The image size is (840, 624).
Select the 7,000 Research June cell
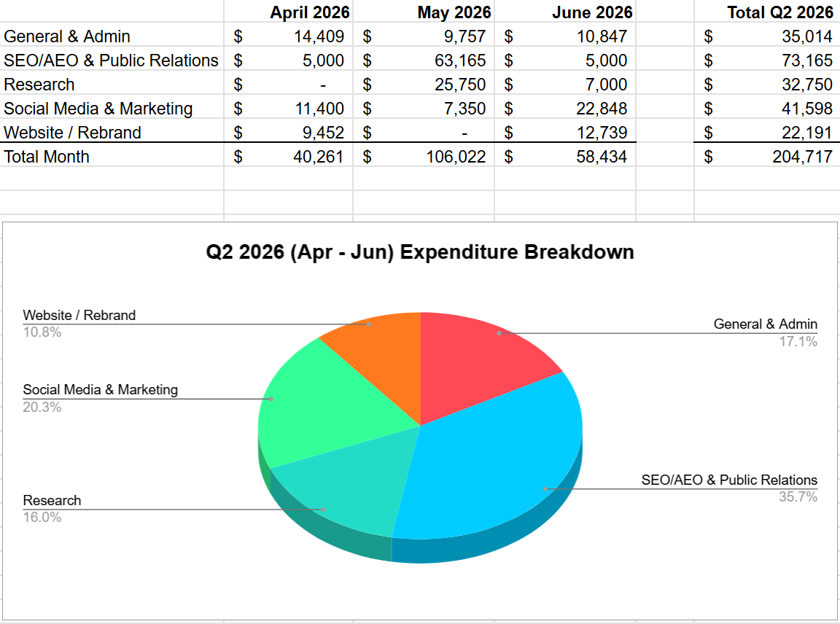point(565,84)
